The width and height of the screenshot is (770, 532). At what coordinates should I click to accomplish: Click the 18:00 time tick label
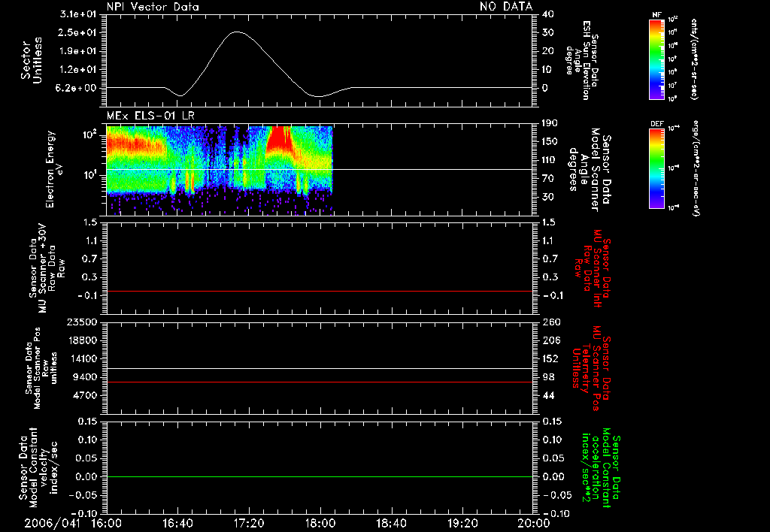(x=320, y=524)
